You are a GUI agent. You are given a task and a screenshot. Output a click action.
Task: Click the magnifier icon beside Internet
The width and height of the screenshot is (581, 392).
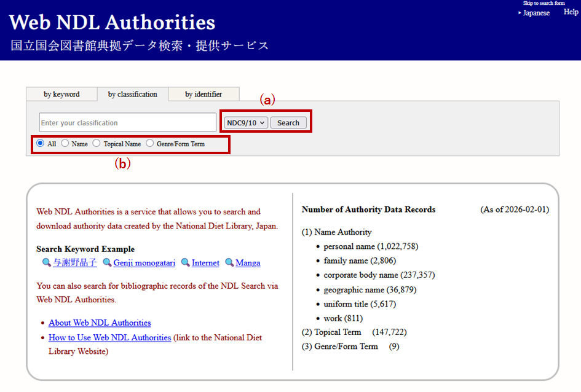pyautogui.click(x=185, y=263)
